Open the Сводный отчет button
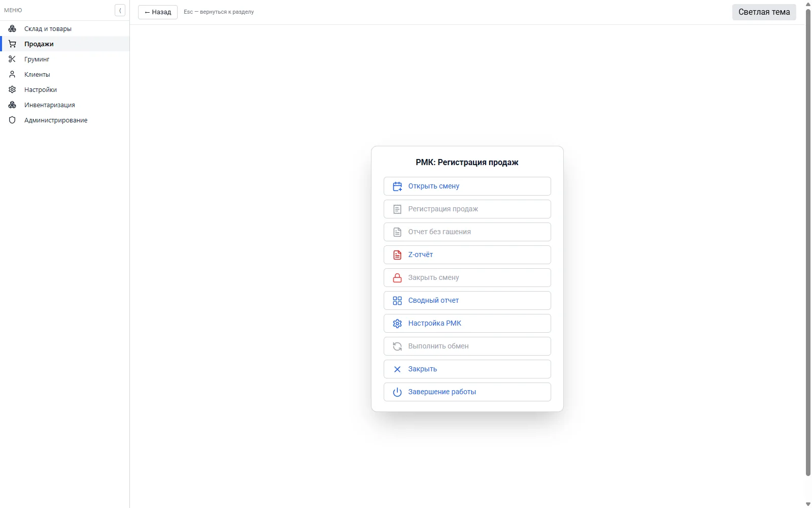Screen dimensions: 812x508 click(x=467, y=301)
